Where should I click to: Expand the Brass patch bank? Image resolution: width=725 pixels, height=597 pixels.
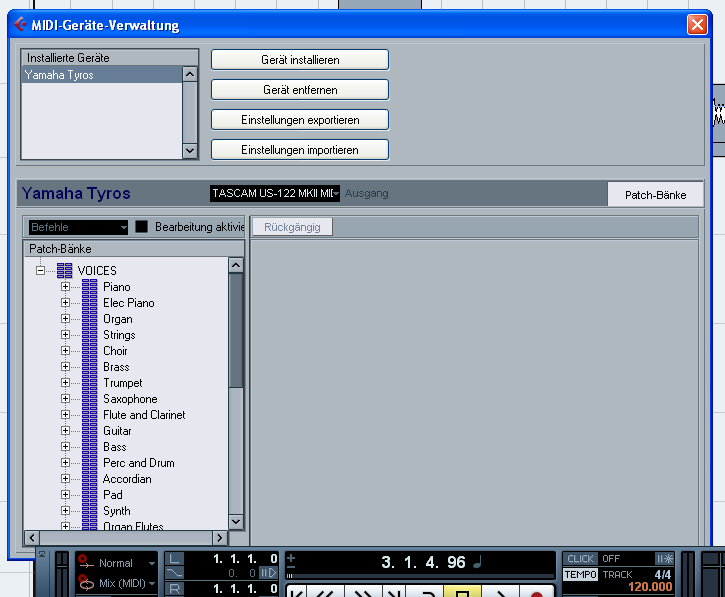click(x=65, y=367)
